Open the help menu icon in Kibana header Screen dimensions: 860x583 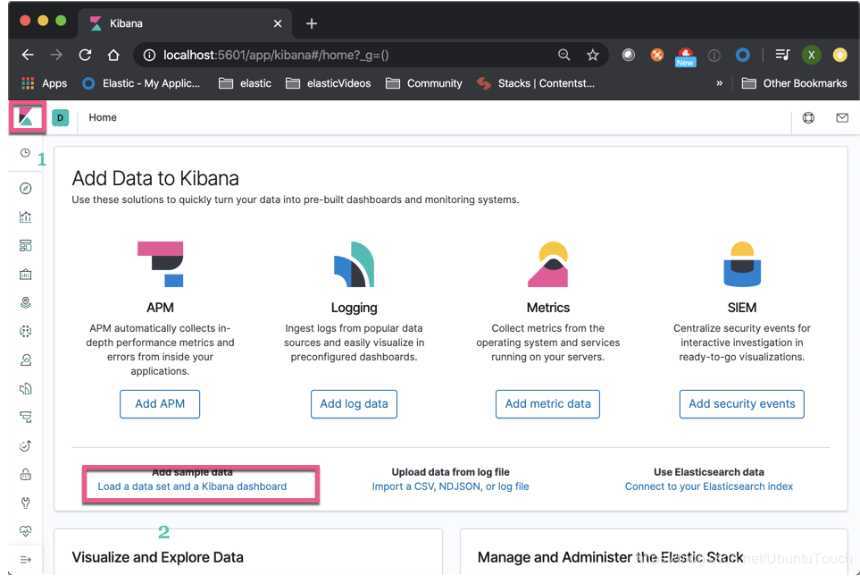point(808,117)
